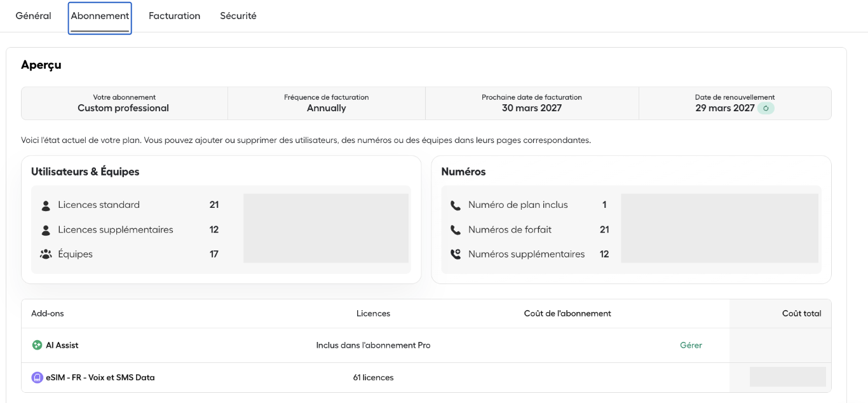The image size is (868, 403).
Task: Open the Général tab
Action: (x=33, y=16)
